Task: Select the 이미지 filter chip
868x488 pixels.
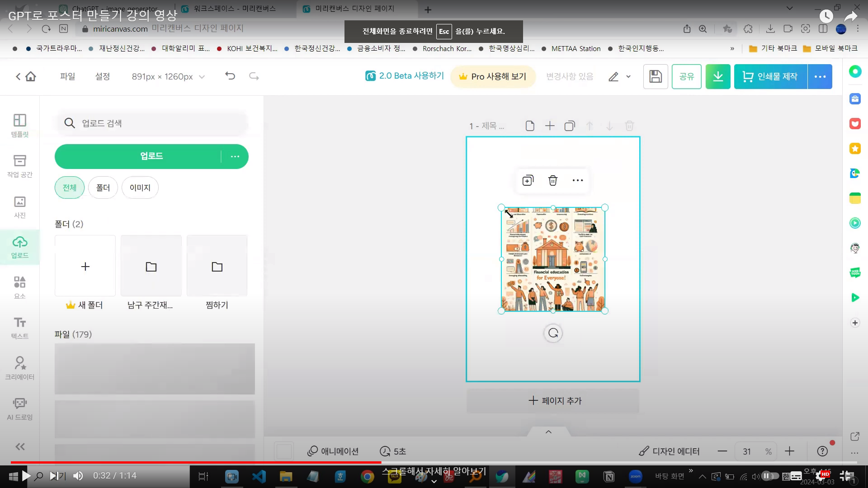Action: pyautogui.click(x=140, y=188)
